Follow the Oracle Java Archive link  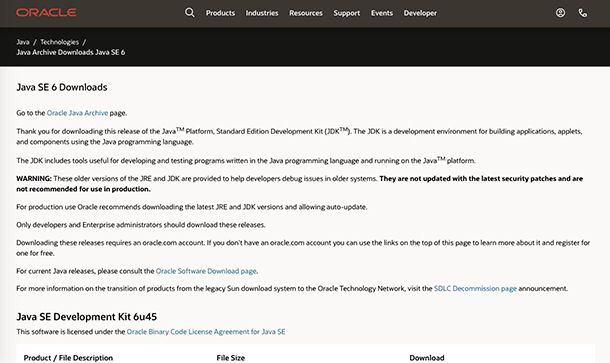tap(77, 113)
